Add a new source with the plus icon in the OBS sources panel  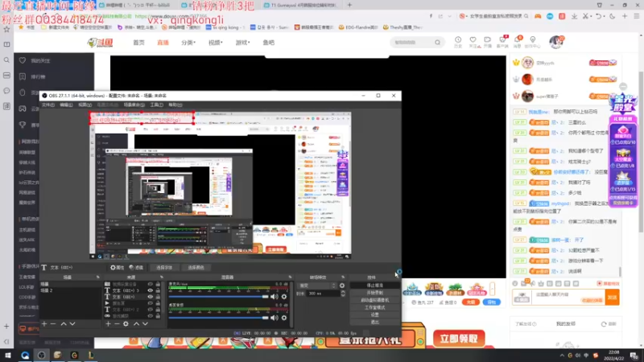(108, 324)
